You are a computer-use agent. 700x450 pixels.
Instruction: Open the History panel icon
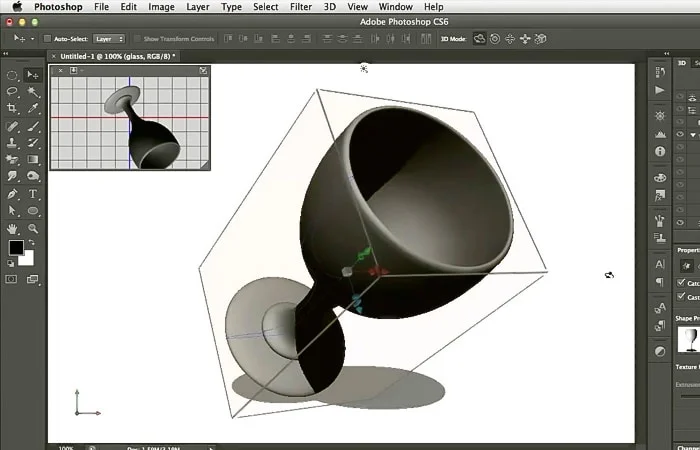tap(660, 72)
